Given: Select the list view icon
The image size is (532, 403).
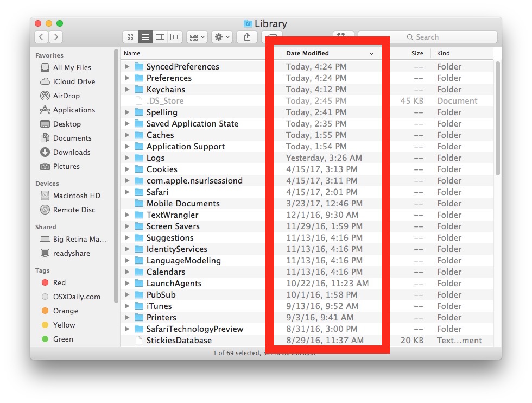Looking at the screenshot, I should (x=145, y=36).
